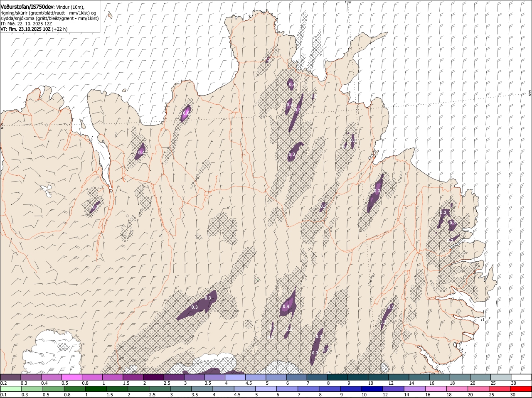Pick the 20 grey swatch on the purple scale
Viewport: 532px width, 398px height.
(480, 377)
